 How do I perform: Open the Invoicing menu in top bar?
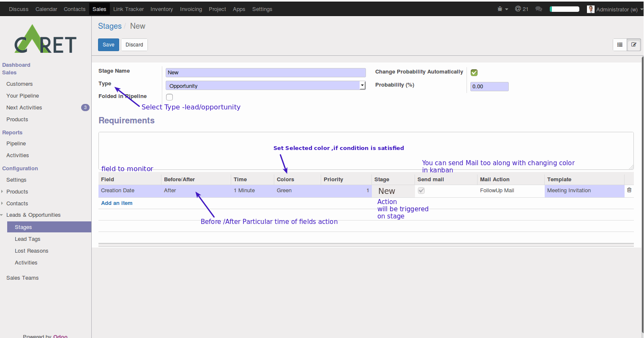(191, 9)
